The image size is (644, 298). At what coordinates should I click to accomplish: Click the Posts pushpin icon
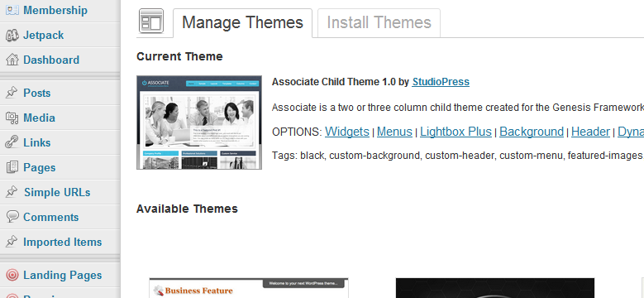pyautogui.click(x=12, y=93)
